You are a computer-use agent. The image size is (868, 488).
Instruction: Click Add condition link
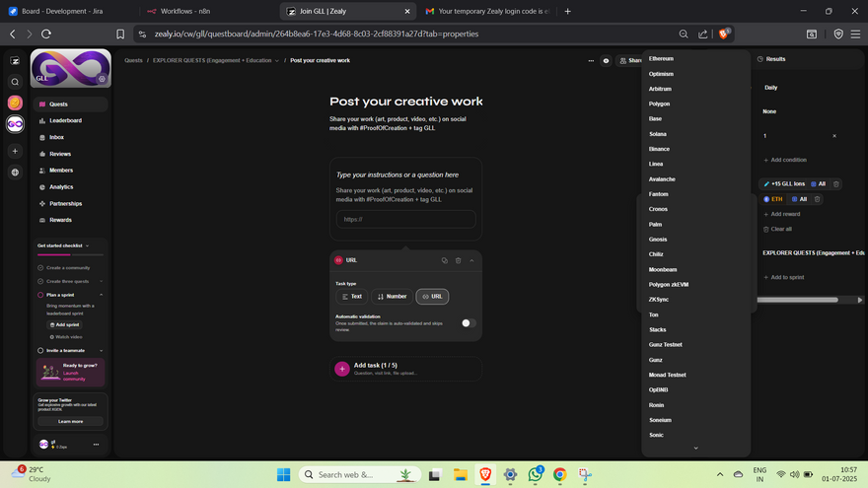[x=786, y=160]
